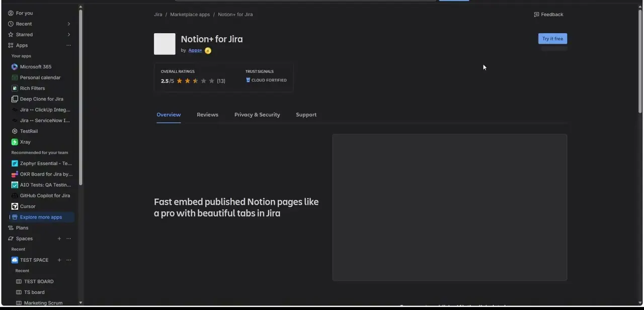Click AIO Tests QA Testing icon
Viewport: 644px width, 310px height.
(x=15, y=185)
